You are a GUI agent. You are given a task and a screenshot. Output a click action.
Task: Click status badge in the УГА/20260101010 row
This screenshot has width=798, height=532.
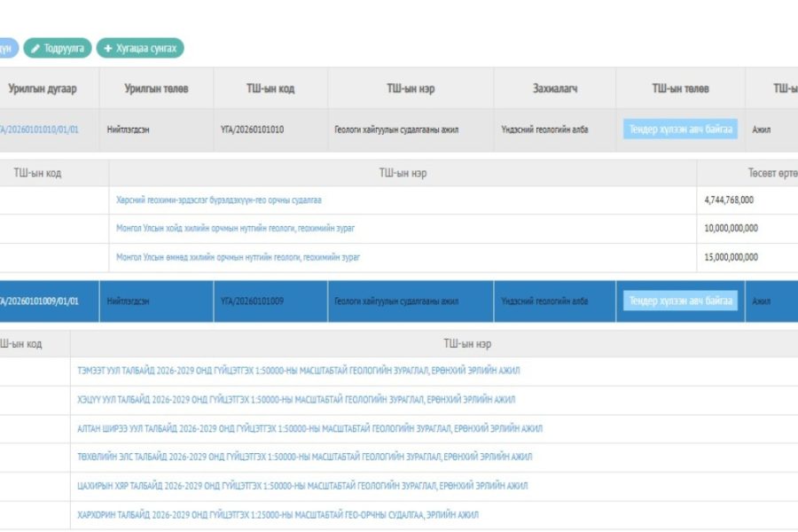[680, 129]
